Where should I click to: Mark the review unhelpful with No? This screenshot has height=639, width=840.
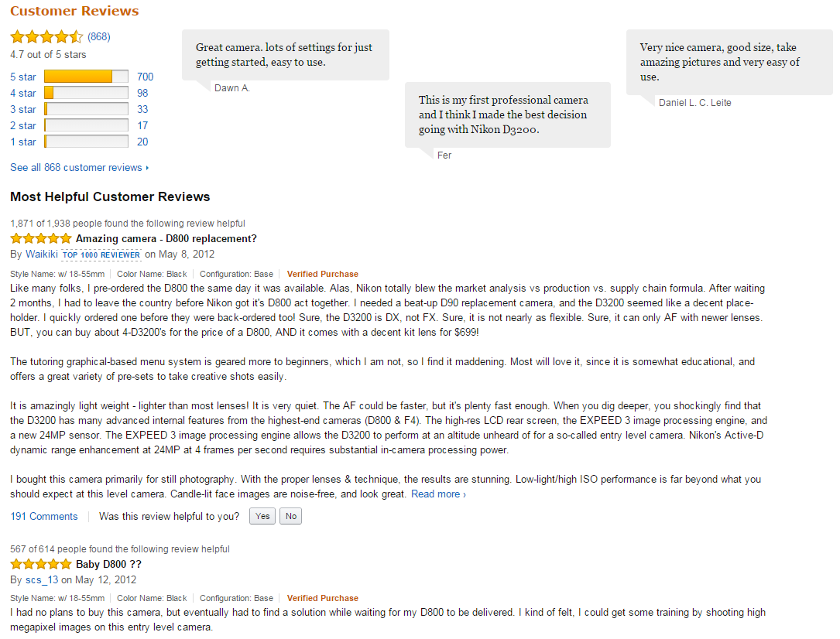(x=290, y=515)
